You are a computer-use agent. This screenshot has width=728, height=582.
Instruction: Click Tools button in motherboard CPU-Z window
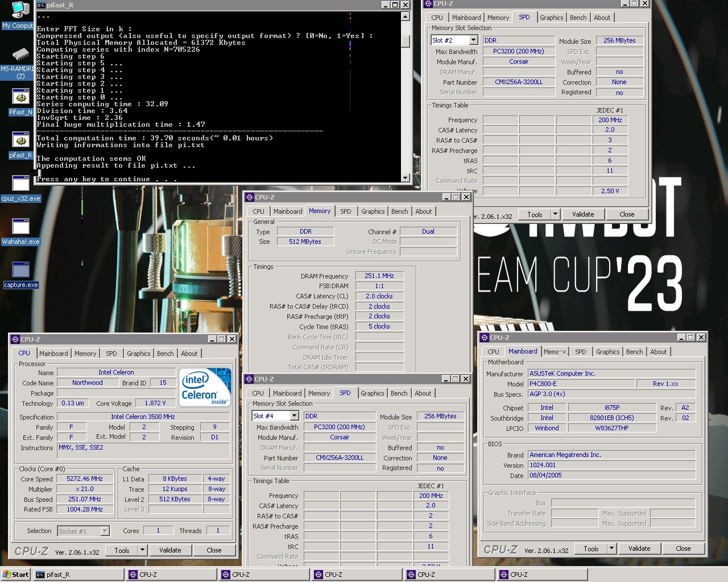pos(591,548)
